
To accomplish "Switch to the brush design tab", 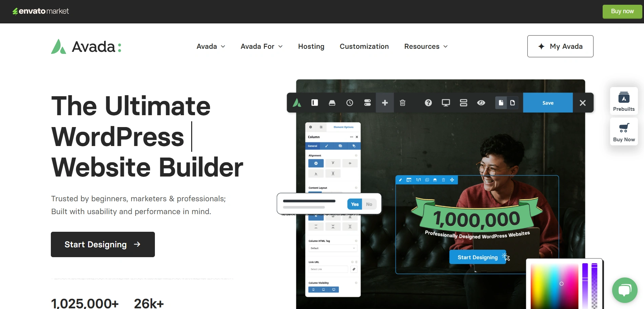I will [x=326, y=146].
